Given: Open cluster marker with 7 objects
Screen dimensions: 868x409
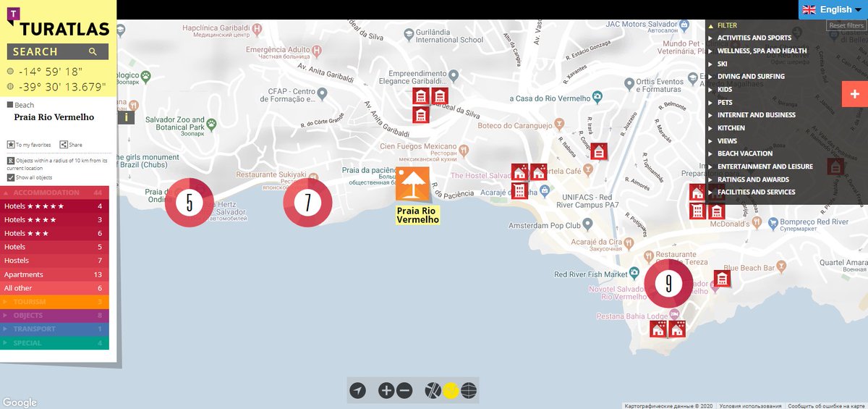Looking at the screenshot, I should 307,203.
